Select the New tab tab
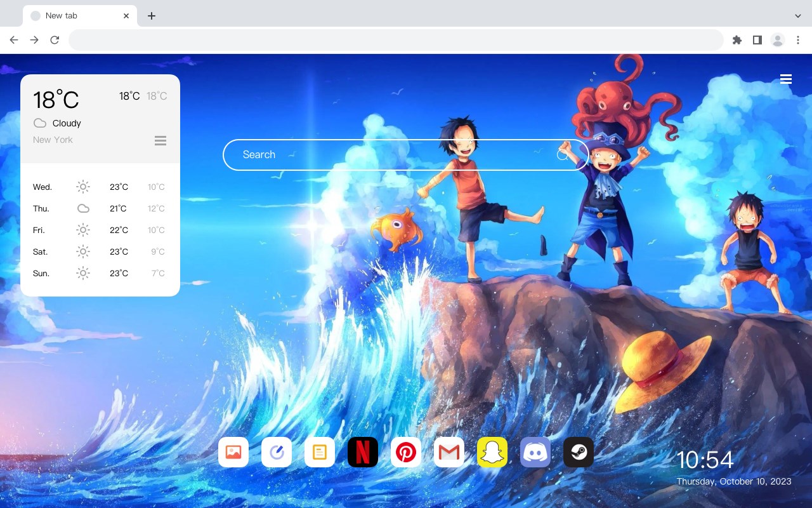 [80, 16]
